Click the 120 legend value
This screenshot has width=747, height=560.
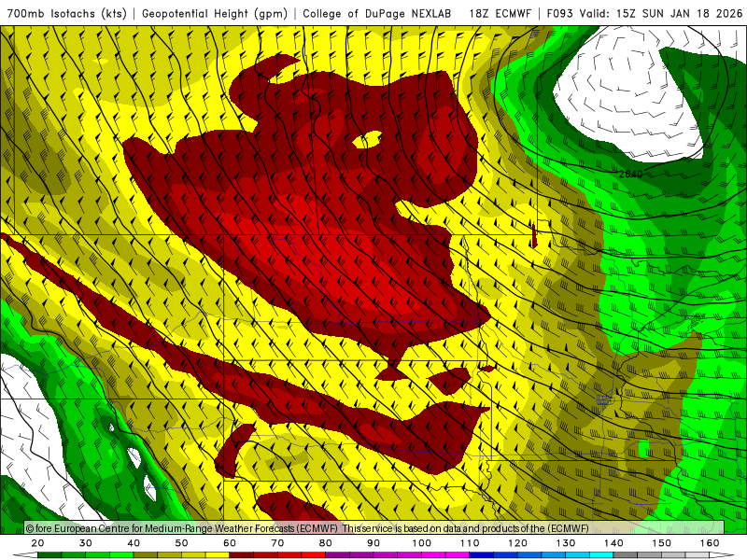518,543
